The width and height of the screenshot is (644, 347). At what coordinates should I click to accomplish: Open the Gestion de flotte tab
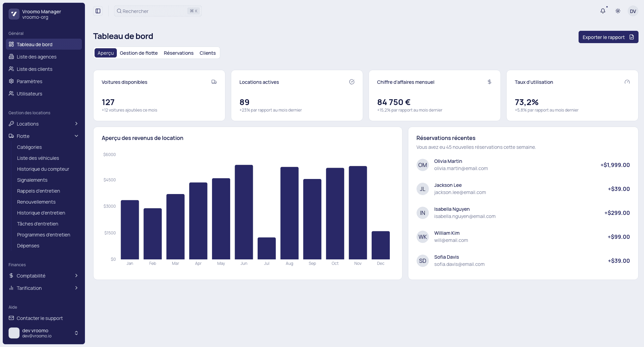click(x=139, y=53)
